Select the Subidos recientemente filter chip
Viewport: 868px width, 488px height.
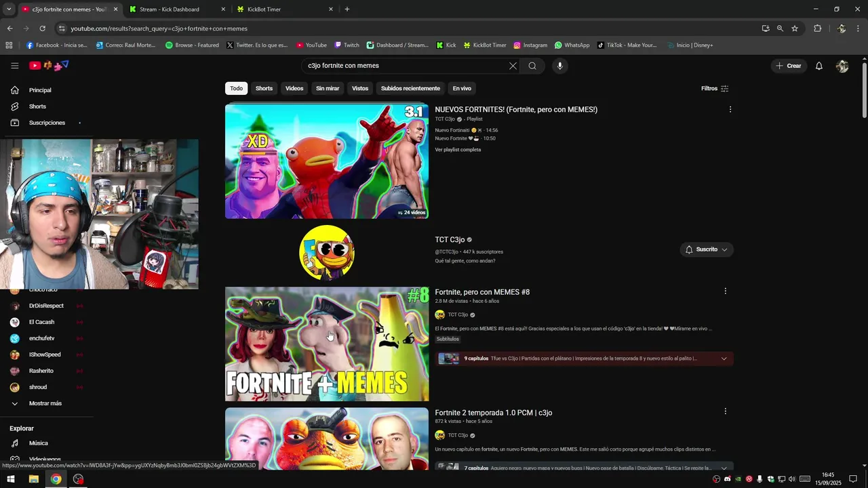pos(410,88)
